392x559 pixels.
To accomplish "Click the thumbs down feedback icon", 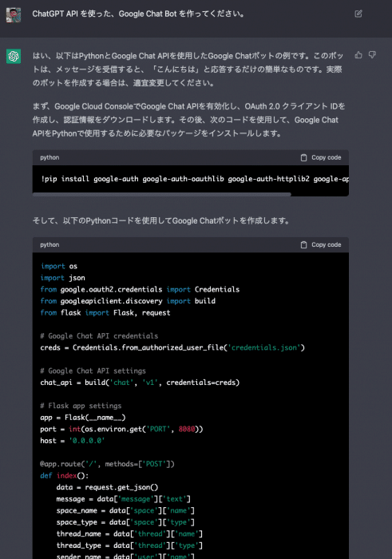I will pos(372,55).
